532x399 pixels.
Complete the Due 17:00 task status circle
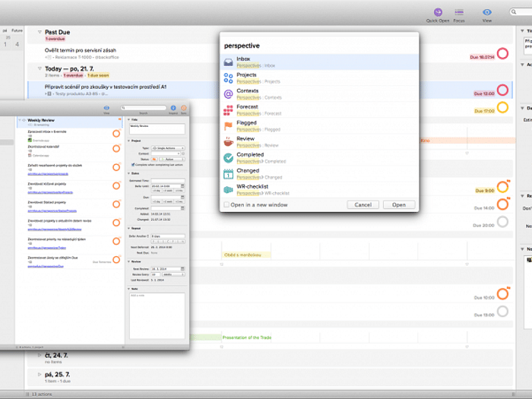pos(502,109)
